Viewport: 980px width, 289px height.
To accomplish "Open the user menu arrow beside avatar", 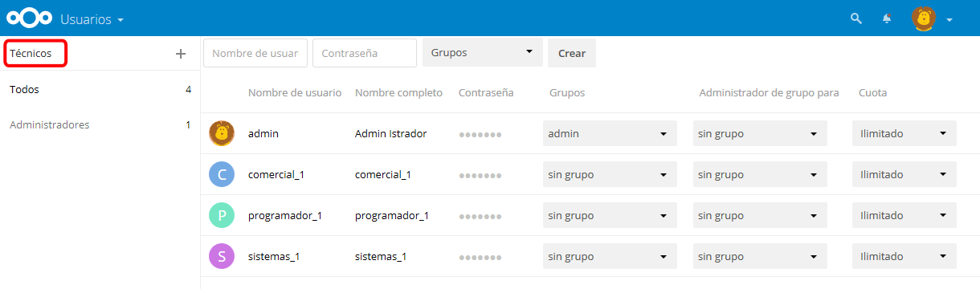I will pos(949,19).
